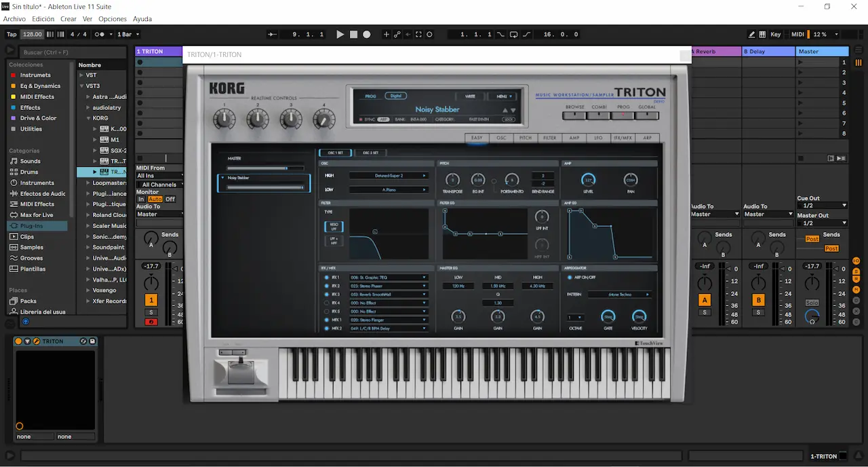Click the Arrangement Record button
Screen dimensions: 868x467
[366, 34]
